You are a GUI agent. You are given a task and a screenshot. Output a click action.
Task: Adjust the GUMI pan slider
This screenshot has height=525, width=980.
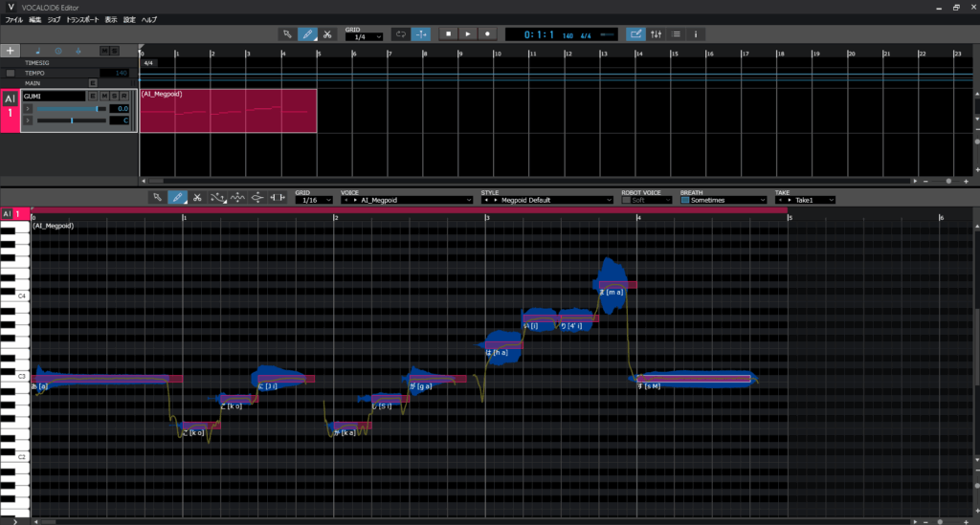71,120
